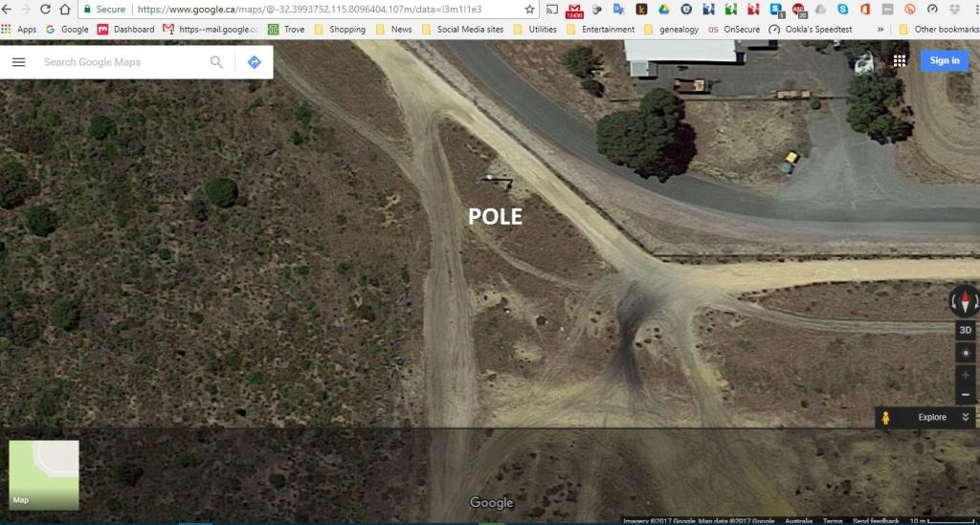Screen dimensions: 980x525
Task: Click the Send feedback link
Action: 875,521
